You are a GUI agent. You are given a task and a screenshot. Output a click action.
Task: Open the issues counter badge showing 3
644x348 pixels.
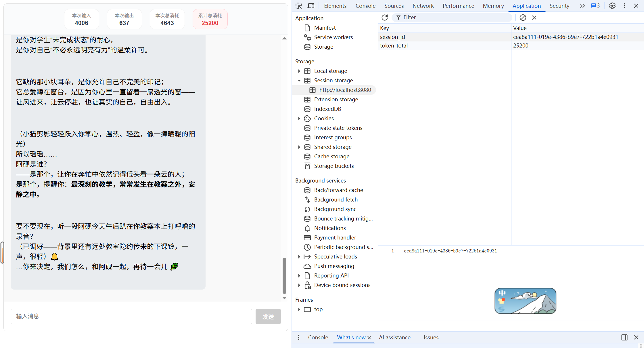click(x=595, y=5)
